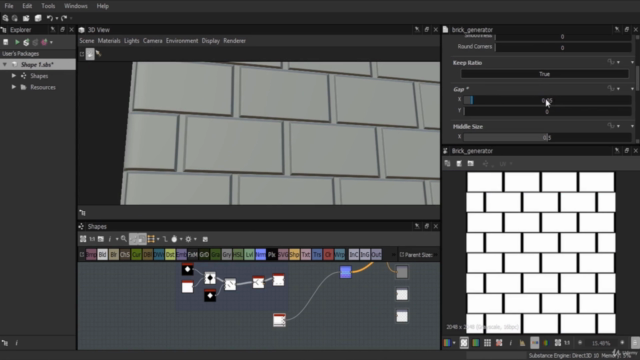Viewport: 640px width, 360px height.
Task: Open the Environment menu in 3D View
Action: click(182, 41)
